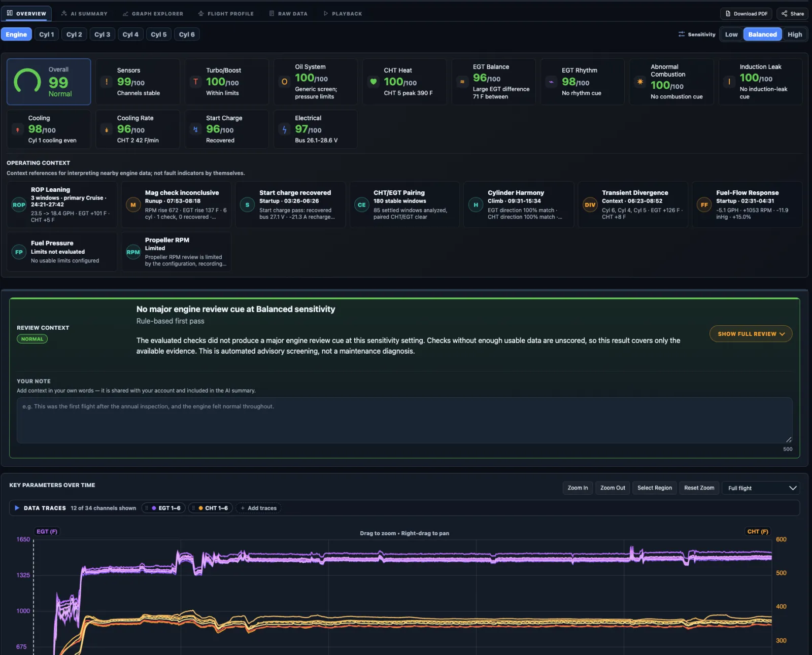The height and width of the screenshot is (655, 812).
Task: Click the Share button
Action: pyautogui.click(x=792, y=14)
